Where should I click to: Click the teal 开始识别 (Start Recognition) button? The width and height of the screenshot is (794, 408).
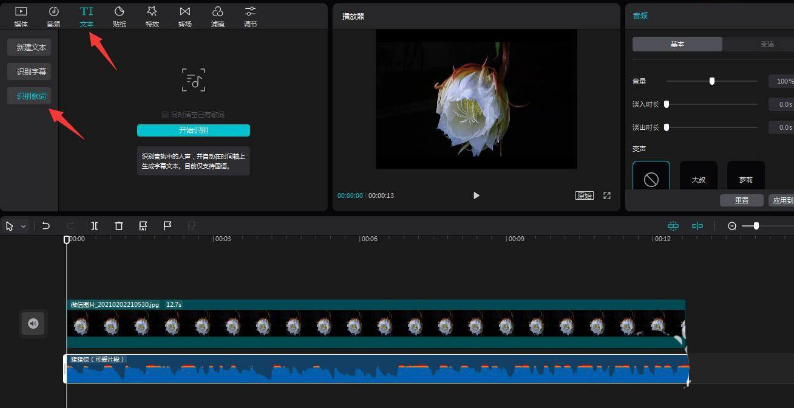click(x=193, y=130)
